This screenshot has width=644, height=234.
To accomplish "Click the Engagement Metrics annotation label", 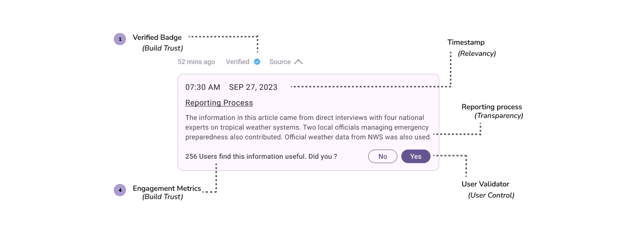I will (167, 188).
